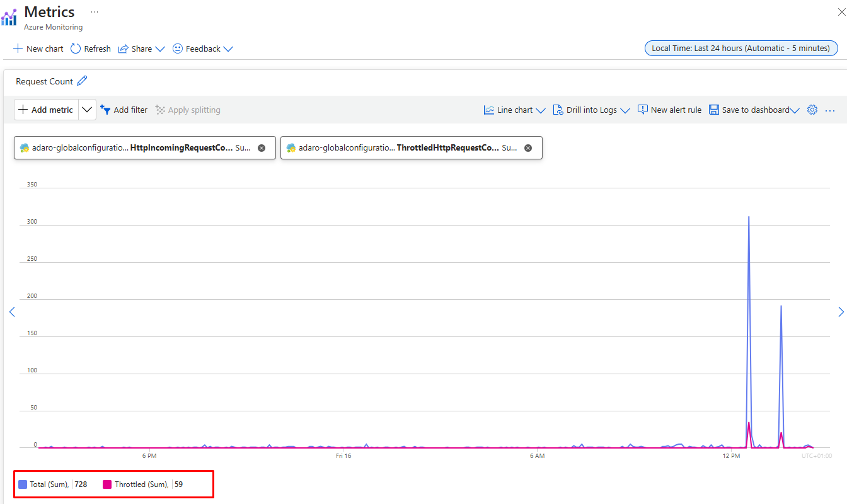
Task: Open the Share dropdown
Action: pos(142,49)
